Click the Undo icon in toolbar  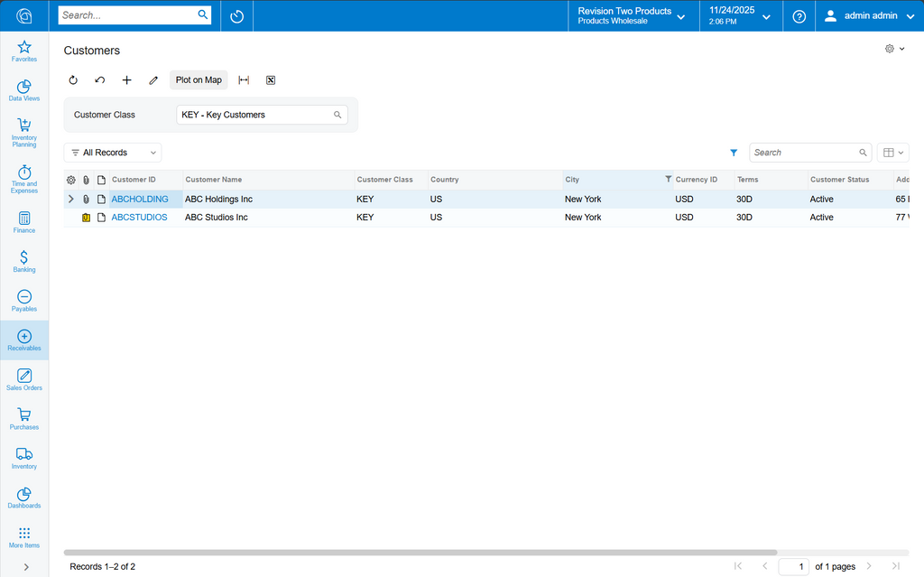point(100,80)
